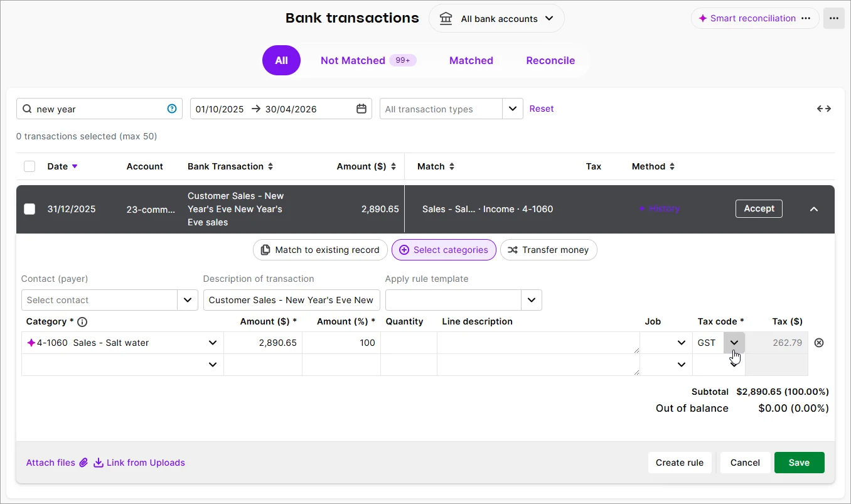Click inside the transaction description field

[291, 299]
